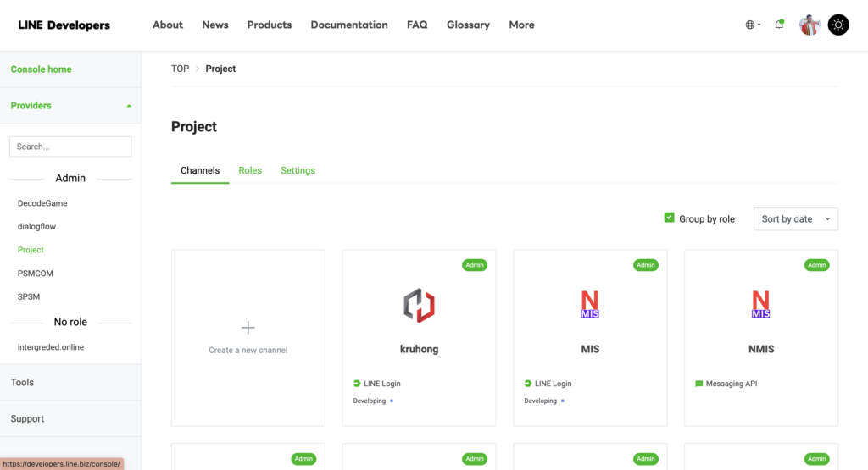Go to Console home
The width and height of the screenshot is (868, 470).
41,69
